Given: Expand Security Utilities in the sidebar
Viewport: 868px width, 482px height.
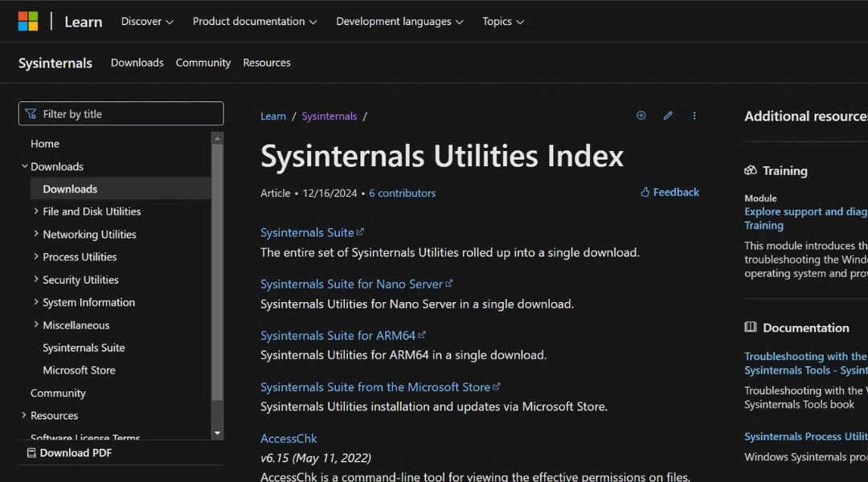Looking at the screenshot, I should tap(35, 280).
